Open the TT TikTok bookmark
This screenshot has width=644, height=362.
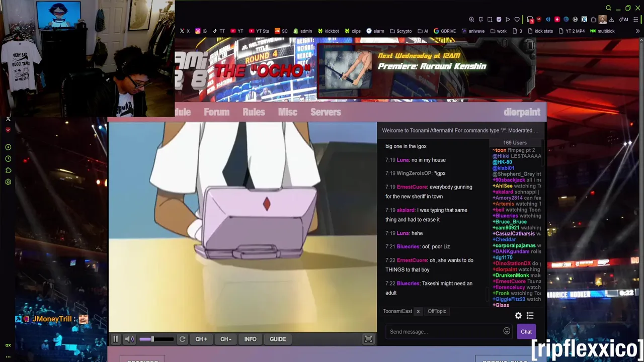[x=218, y=31]
